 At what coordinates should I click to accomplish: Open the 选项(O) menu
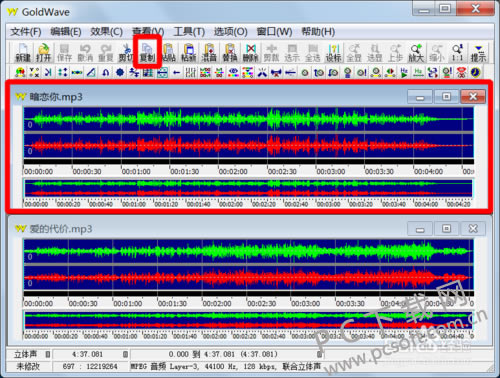coord(230,32)
